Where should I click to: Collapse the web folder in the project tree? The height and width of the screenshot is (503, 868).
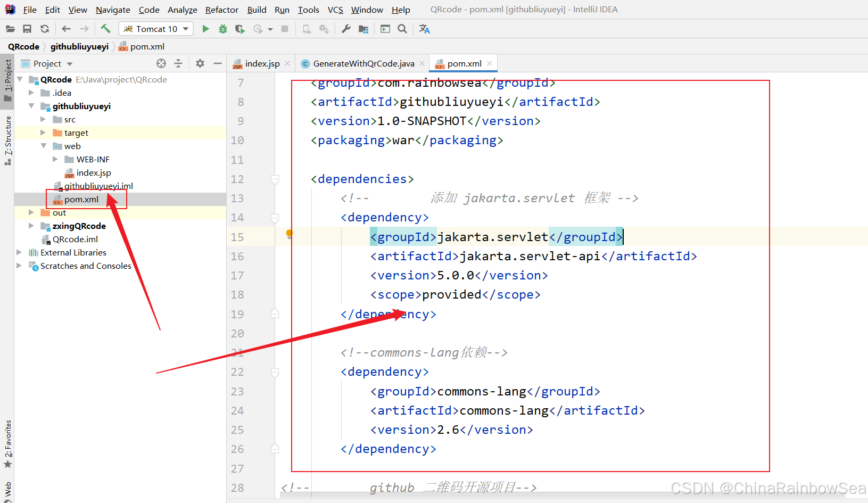(44, 146)
